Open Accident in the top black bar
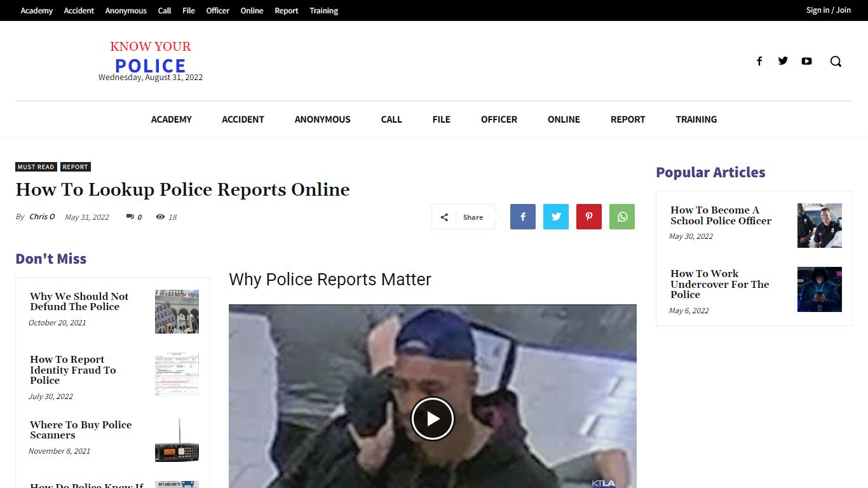The image size is (868, 488). (79, 11)
